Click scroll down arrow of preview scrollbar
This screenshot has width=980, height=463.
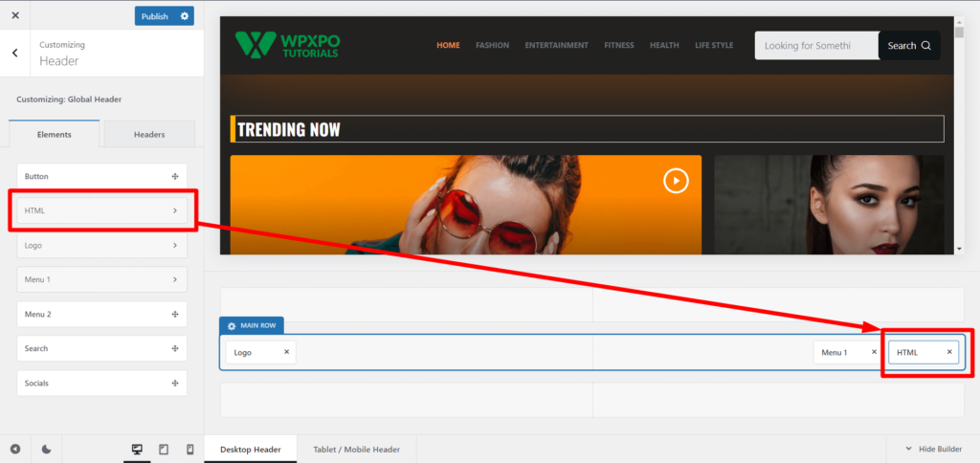[959, 249]
